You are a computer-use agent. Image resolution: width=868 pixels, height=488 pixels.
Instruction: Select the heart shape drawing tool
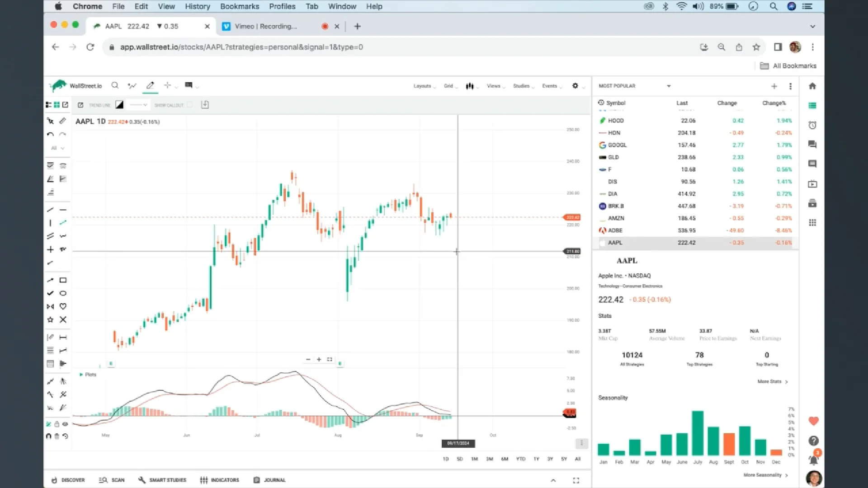pyautogui.click(x=63, y=306)
